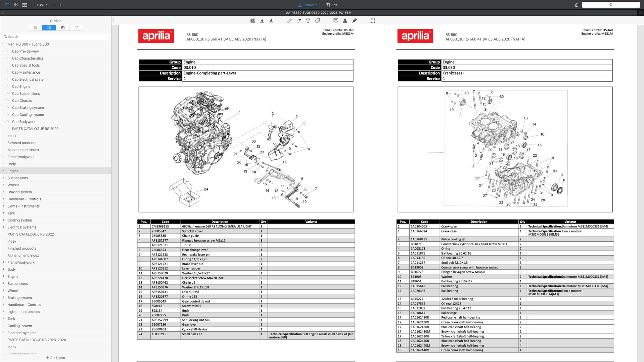Viewport: 644px width, 362px height.
Task: Add a note comment annotation
Action: [x=336, y=20]
